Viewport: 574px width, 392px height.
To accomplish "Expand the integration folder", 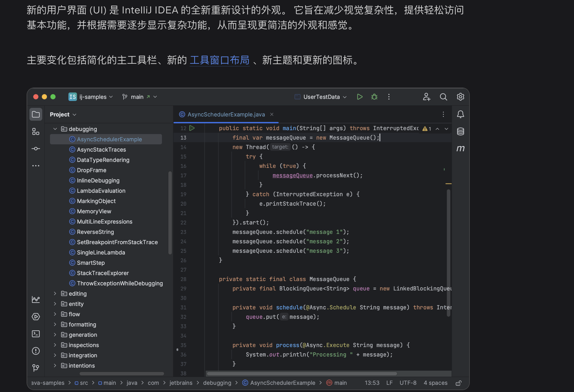I will point(55,355).
